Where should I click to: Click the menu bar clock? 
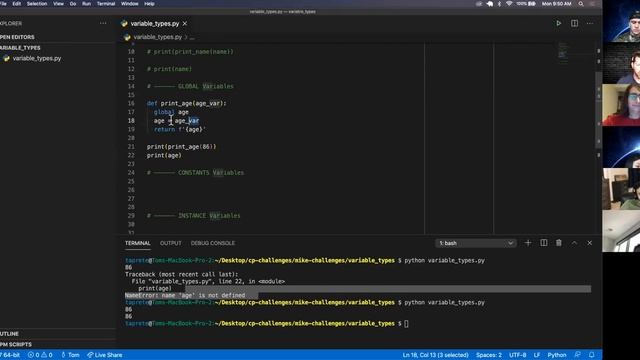click(556, 4)
